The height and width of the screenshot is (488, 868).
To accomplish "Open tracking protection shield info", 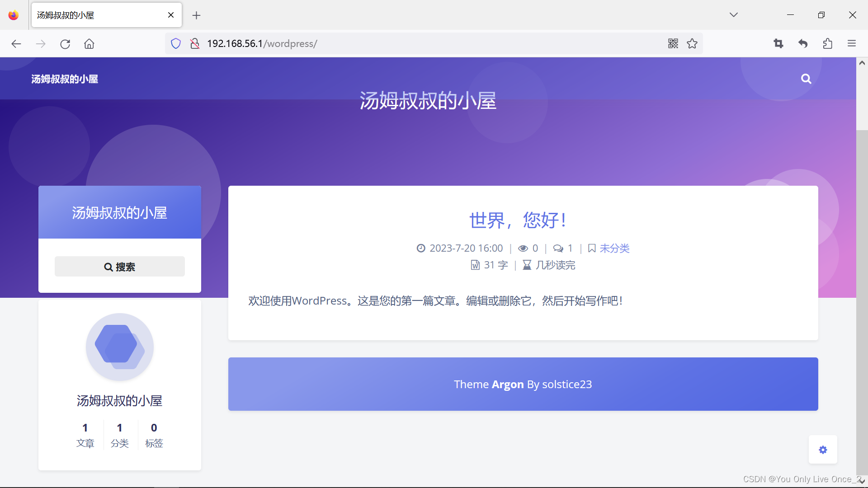I will 176,43.
